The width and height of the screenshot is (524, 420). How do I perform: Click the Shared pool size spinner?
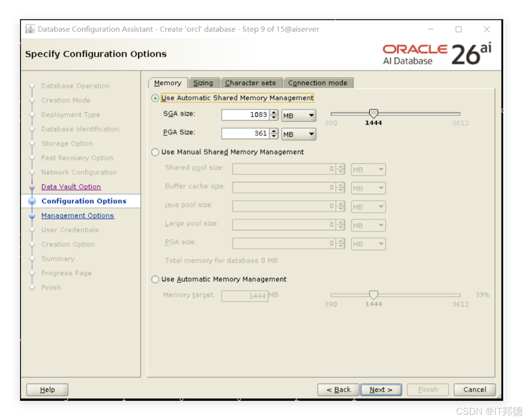click(340, 169)
